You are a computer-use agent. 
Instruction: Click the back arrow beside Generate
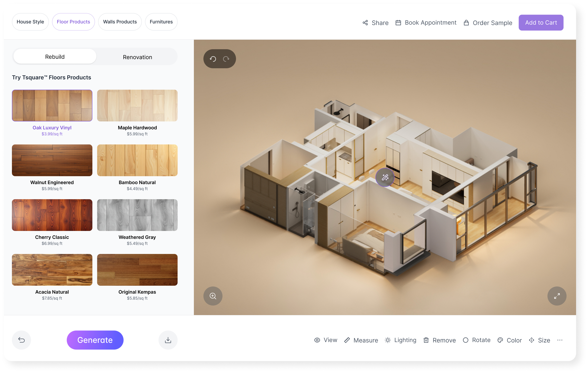[x=21, y=340]
